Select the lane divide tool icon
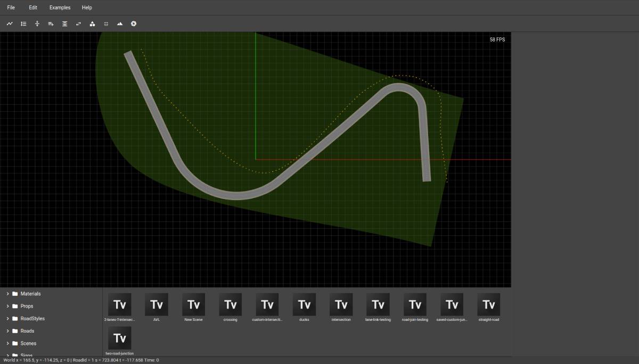The height and width of the screenshot is (364, 639). (37, 23)
